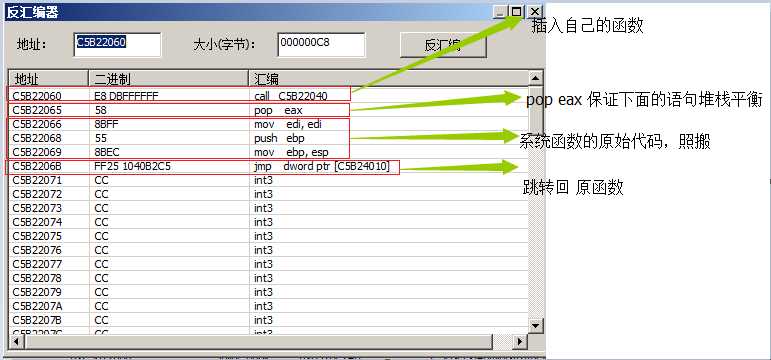Click the horizontal scrollbar left arrow
The width and height of the screenshot is (771, 360).
point(16,341)
